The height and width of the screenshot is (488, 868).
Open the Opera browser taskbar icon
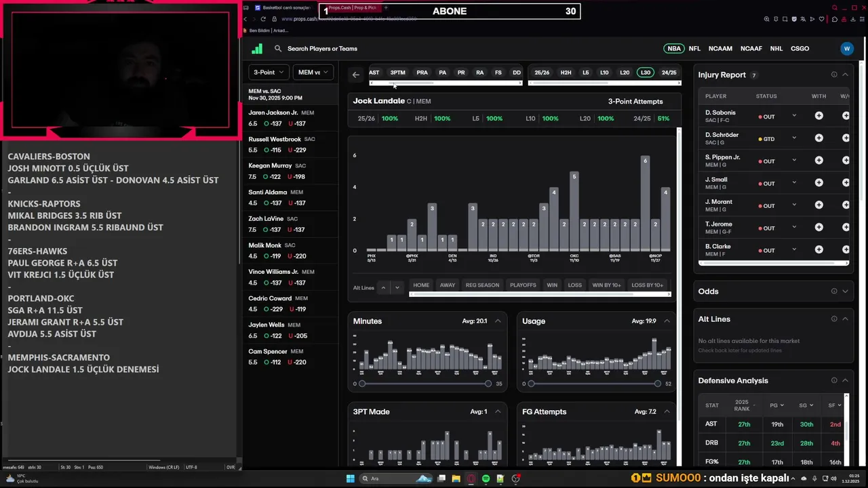(x=471, y=479)
